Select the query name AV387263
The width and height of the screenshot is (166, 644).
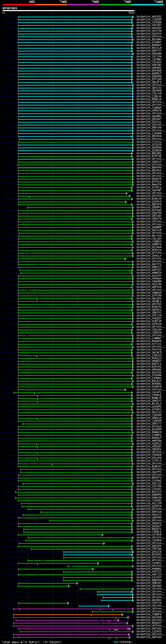(10, 8)
